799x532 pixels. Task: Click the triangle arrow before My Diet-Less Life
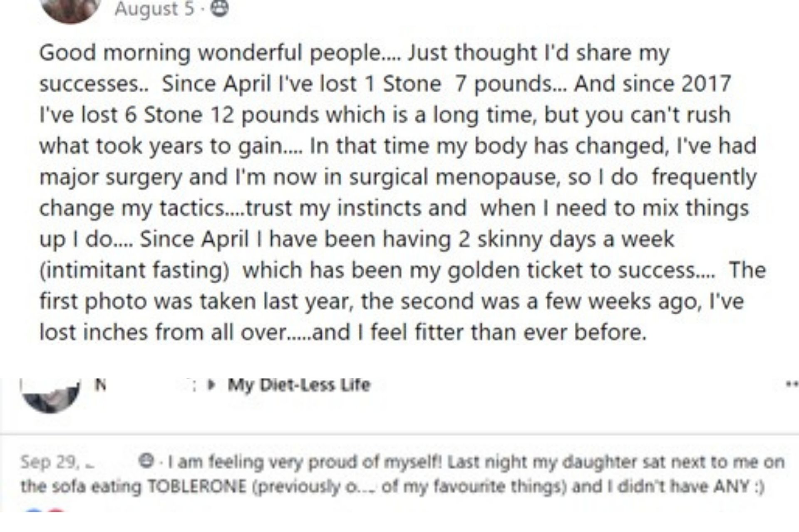212,385
